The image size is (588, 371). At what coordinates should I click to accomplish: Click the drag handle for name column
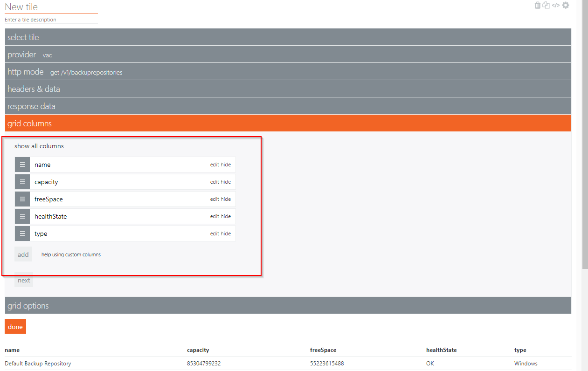click(22, 165)
